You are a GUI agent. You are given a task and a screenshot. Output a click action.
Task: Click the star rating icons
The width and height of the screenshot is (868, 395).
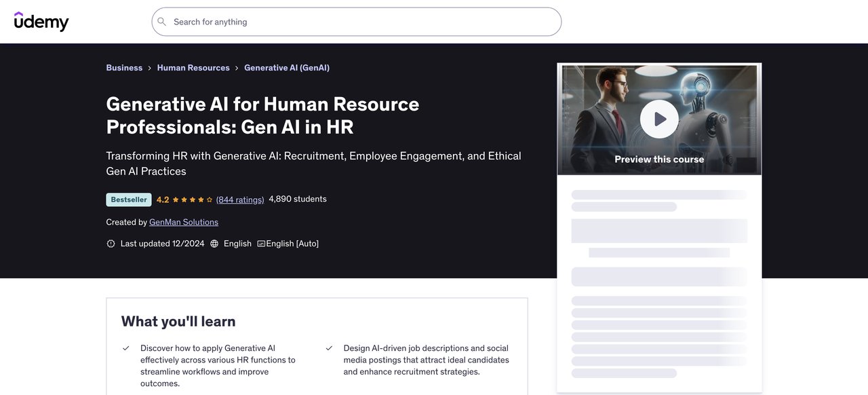tap(193, 200)
